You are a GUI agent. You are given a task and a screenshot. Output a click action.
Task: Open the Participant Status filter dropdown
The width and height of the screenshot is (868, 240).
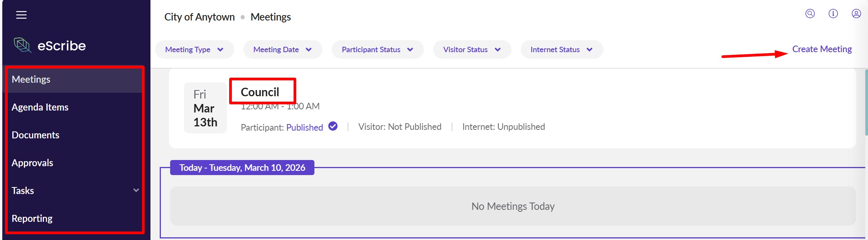click(377, 49)
